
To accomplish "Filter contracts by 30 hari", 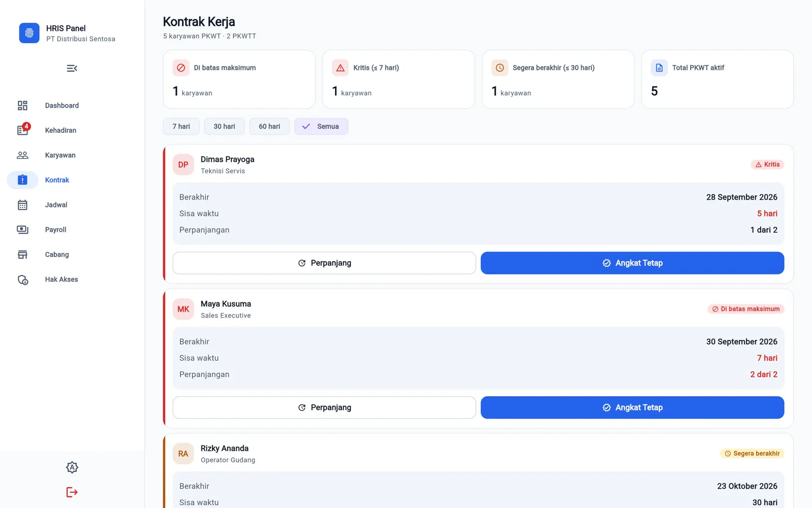I will [224, 126].
